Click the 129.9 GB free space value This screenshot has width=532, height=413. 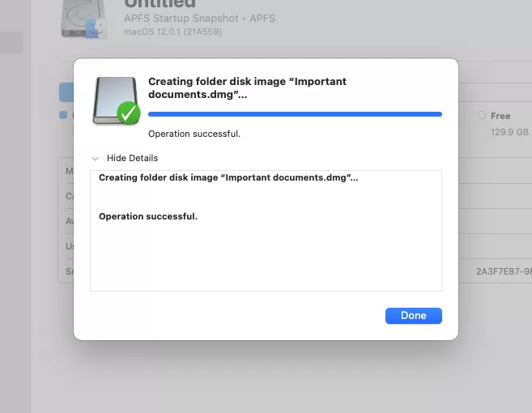click(509, 132)
